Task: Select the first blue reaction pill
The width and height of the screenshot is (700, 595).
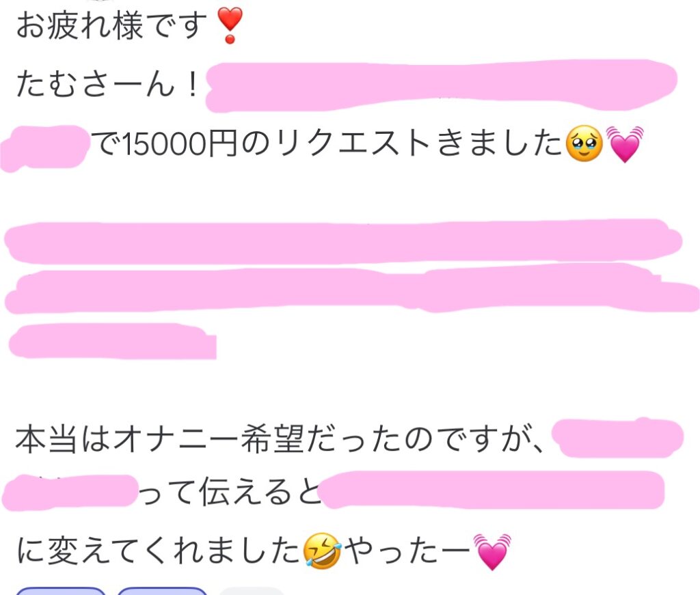Action: [61, 592]
